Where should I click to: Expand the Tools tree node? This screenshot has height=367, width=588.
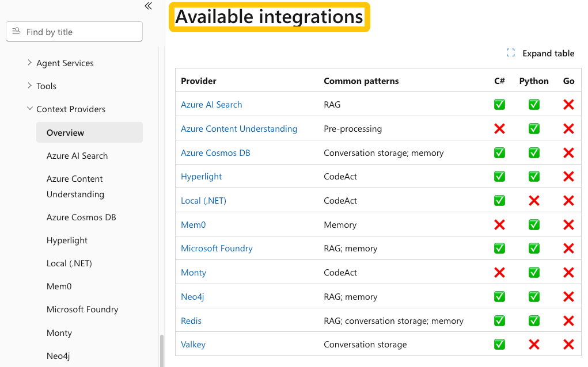coord(29,86)
